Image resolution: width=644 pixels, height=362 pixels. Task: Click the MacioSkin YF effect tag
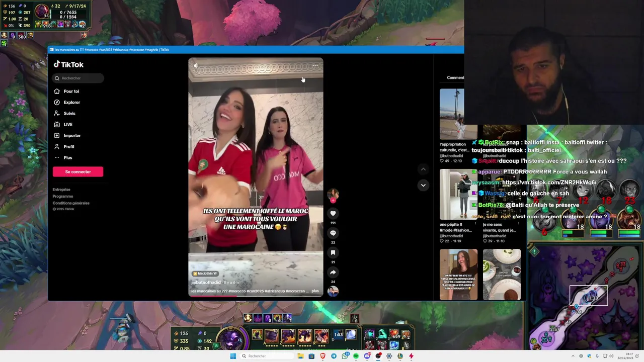point(205,274)
